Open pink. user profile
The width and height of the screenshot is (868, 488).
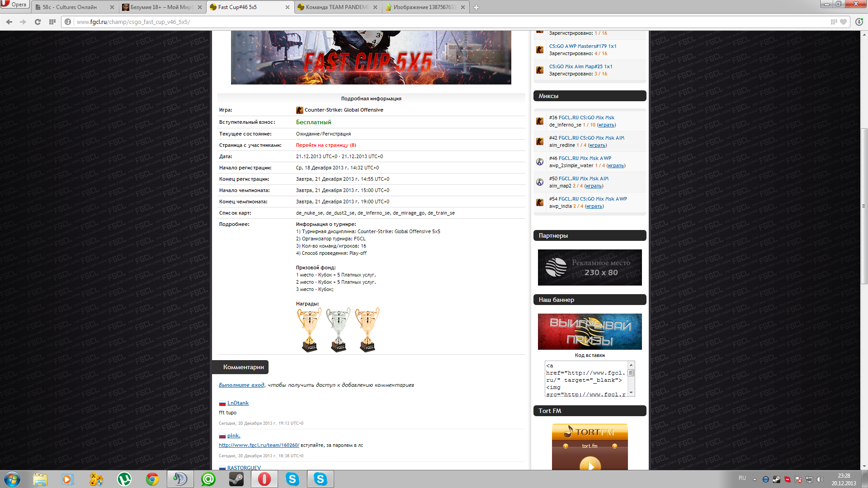click(x=234, y=436)
